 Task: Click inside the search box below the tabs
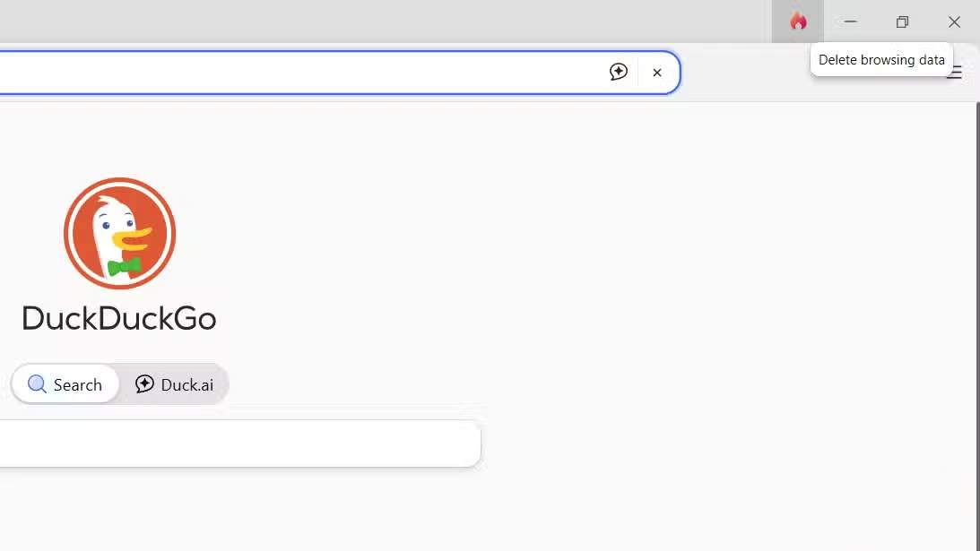point(242,443)
